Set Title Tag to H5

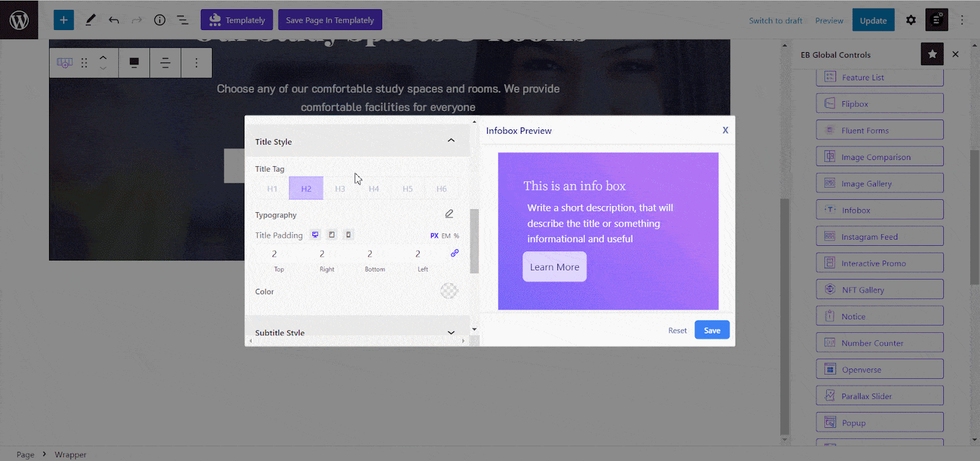pos(408,189)
